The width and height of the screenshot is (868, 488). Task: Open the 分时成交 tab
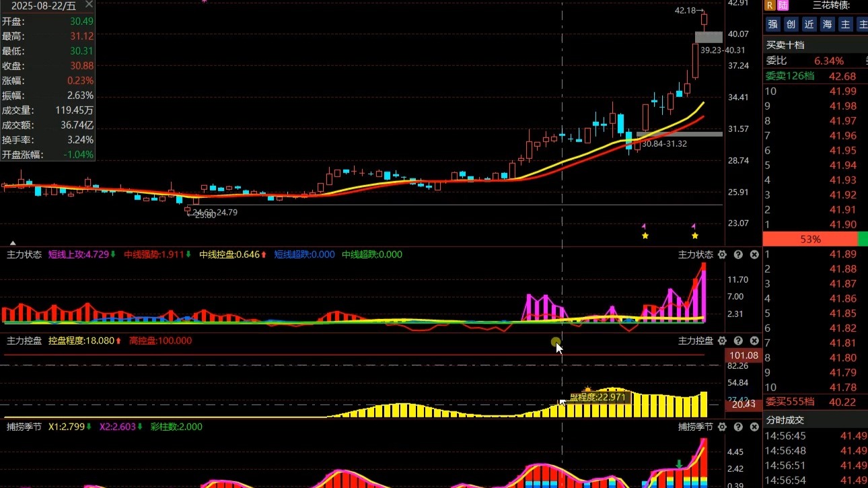785,420
